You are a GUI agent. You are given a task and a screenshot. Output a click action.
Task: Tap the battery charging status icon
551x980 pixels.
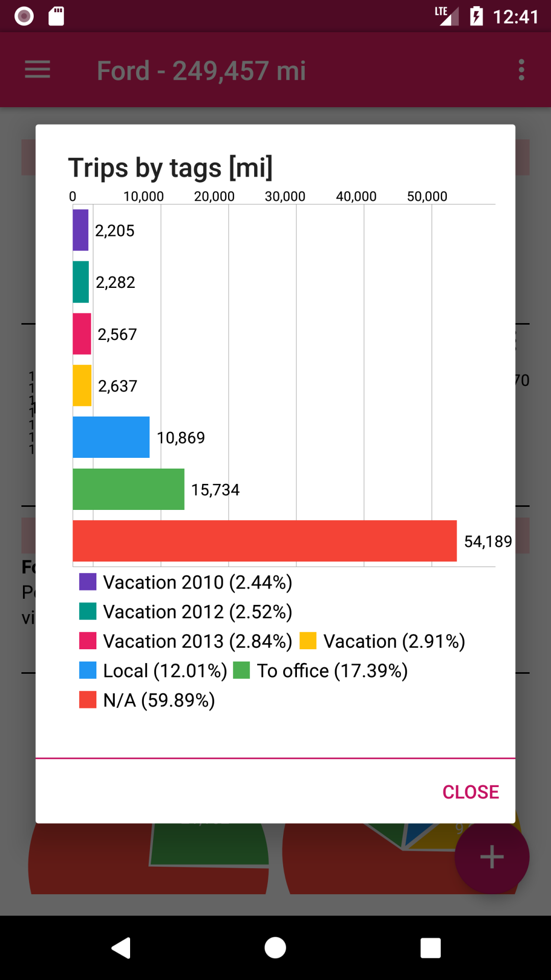[x=476, y=16]
